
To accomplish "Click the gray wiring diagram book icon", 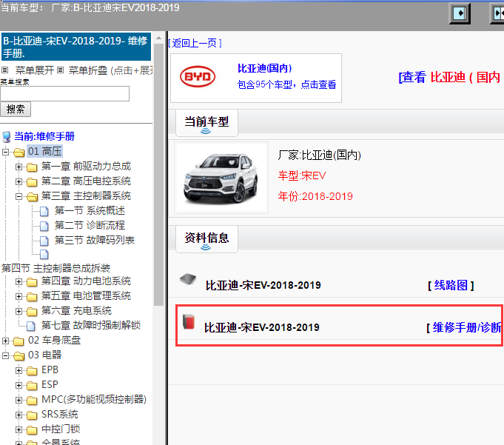I will (188, 278).
